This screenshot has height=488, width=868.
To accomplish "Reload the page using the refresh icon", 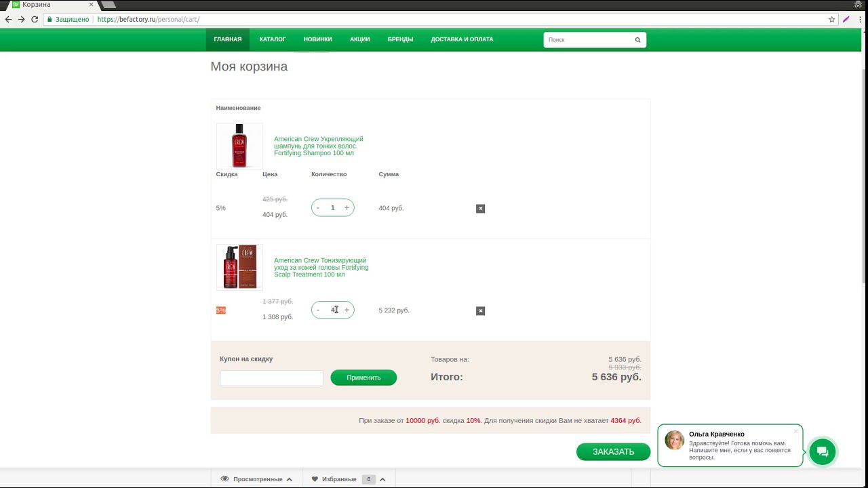I will click(35, 20).
